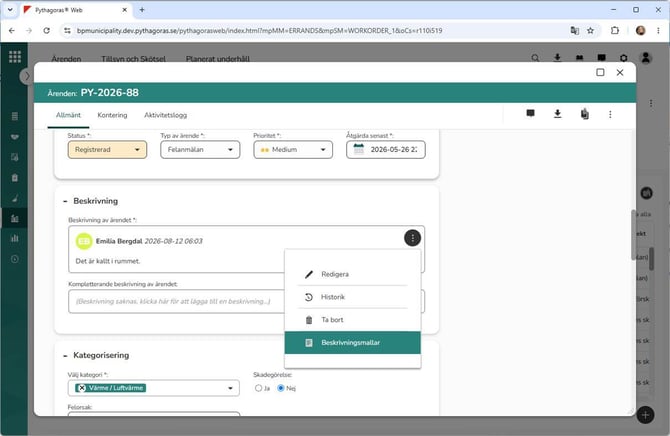Click the dark three-dot button on the description
Viewport: 670px width, 436px height.
[412, 238]
